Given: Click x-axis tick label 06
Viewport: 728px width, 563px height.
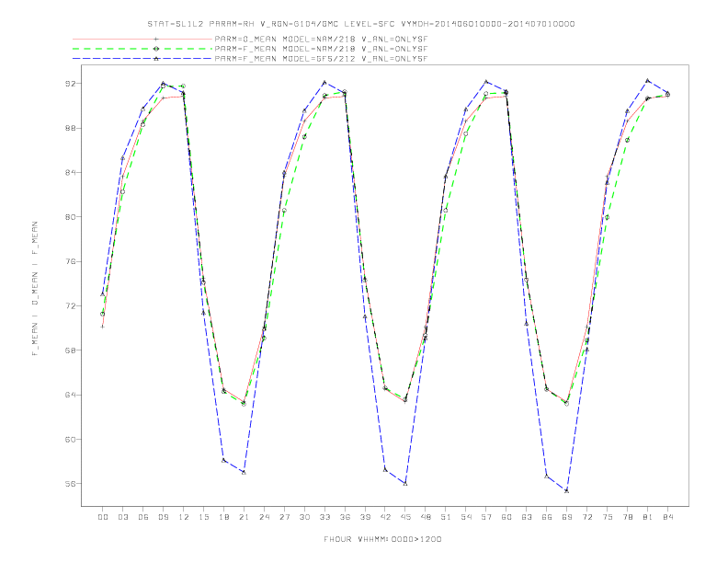Looking at the screenshot, I should pos(143,517).
